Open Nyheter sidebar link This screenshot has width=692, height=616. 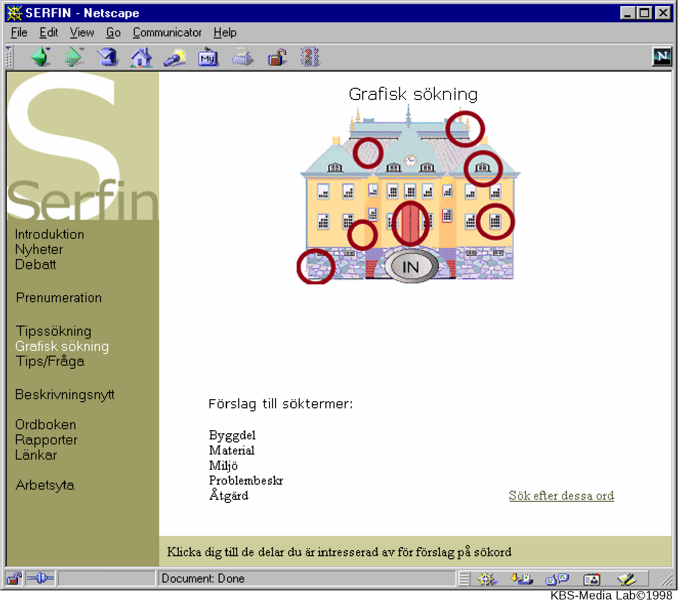39,250
